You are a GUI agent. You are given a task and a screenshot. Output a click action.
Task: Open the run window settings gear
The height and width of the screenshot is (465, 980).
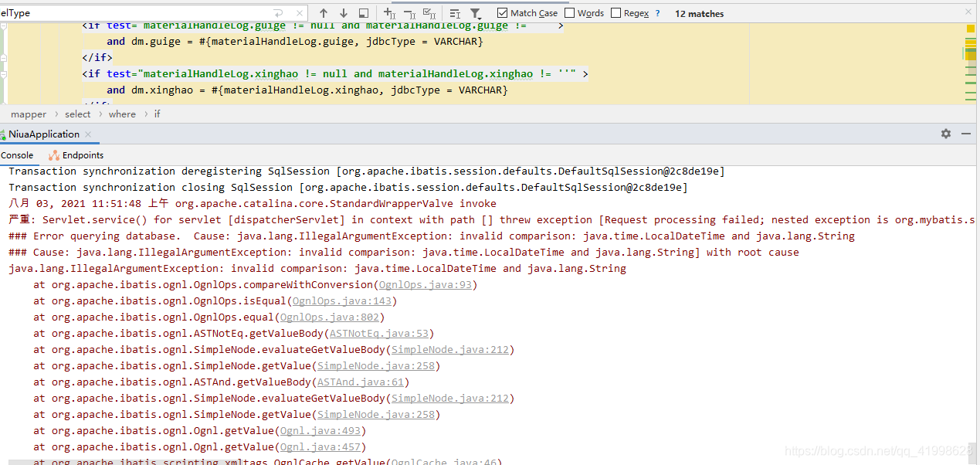click(x=945, y=133)
